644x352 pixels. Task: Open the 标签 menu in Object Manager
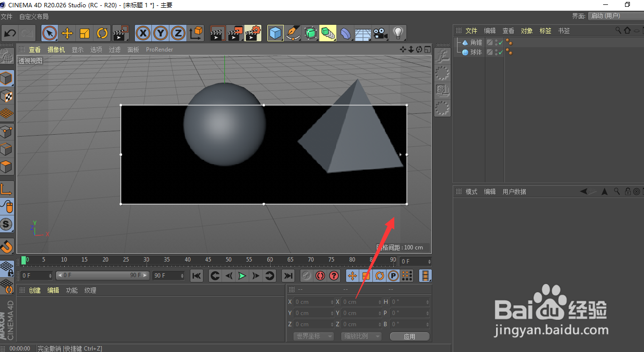click(545, 31)
